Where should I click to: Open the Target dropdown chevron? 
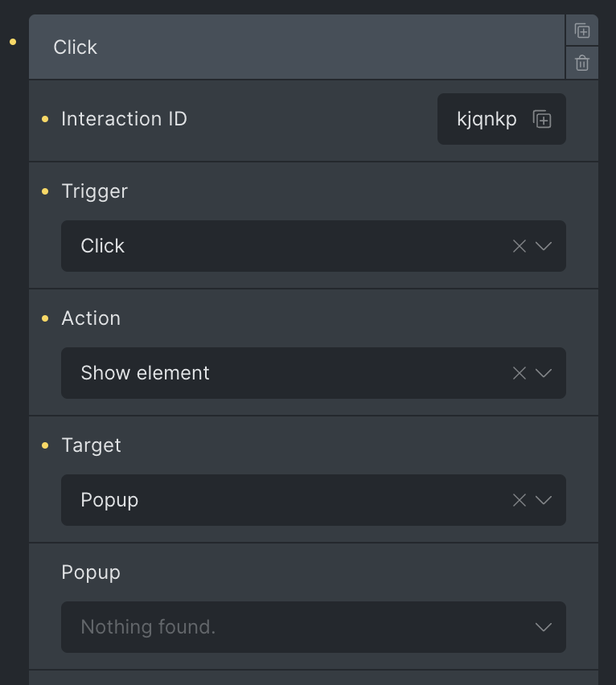544,500
